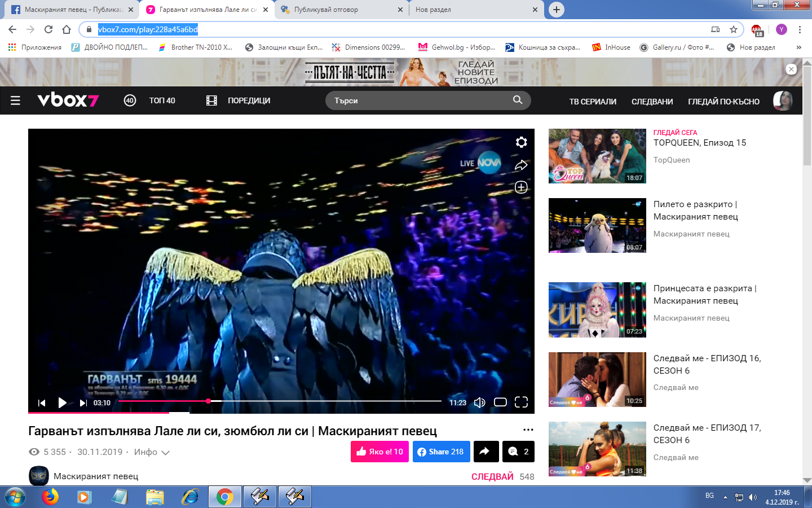Image resolution: width=812 pixels, height=508 pixels.
Task: Open the hamburger side menu
Action: coord(15,100)
